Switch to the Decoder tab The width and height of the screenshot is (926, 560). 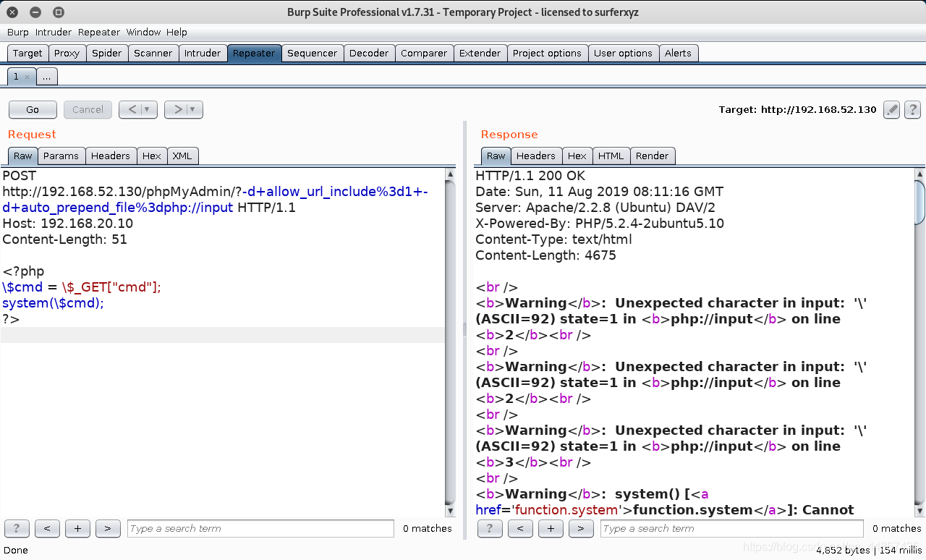369,54
